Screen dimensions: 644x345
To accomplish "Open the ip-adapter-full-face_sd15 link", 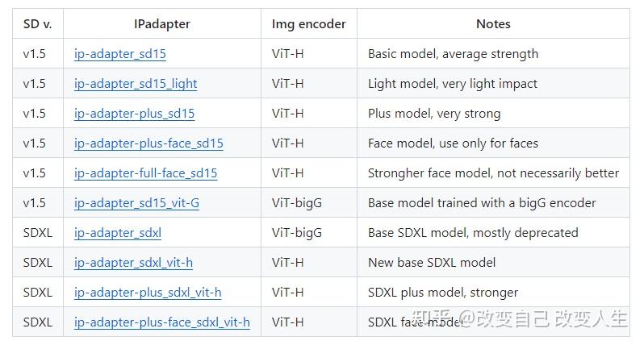I will 146,173.
